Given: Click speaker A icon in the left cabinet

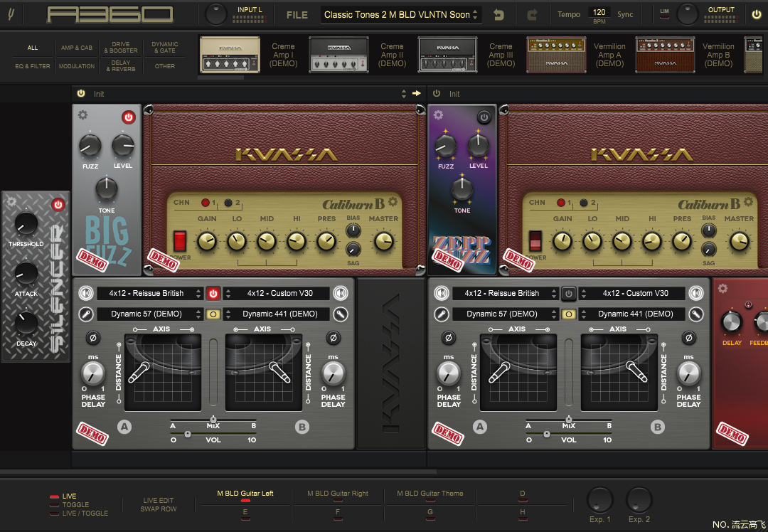Looking at the screenshot, I should click(x=86, y=293).
